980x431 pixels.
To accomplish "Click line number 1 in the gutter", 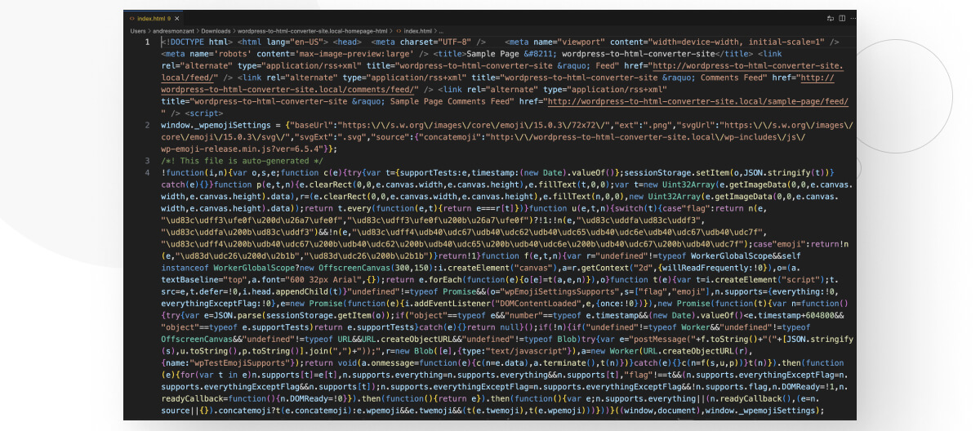I will click(x=147, y=42).
